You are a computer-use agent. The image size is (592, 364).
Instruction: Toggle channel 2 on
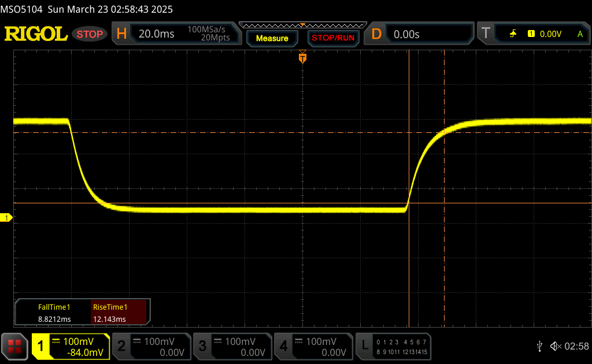pyautogui.click(x=151, y=347)
